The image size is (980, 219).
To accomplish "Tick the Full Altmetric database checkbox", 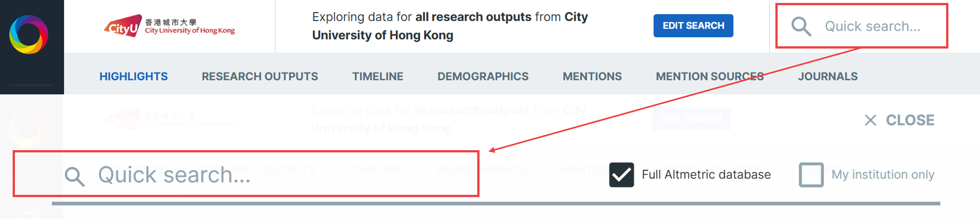I will click(x=621, y=175).
